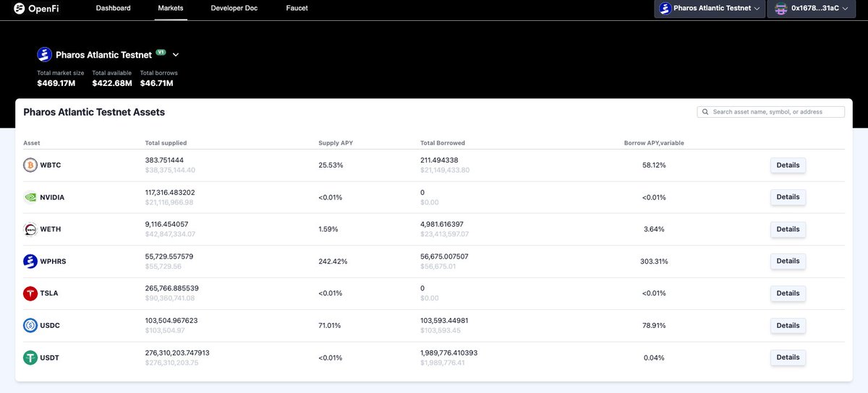Click WBTC supply APY 25.53%

(x=331, y=165)
